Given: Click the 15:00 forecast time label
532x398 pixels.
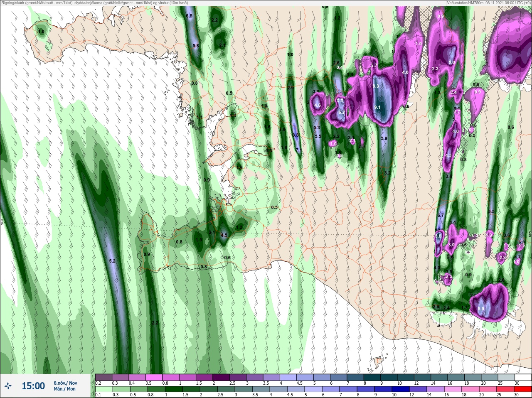Looking at the screenshot, I should point(33,386).
